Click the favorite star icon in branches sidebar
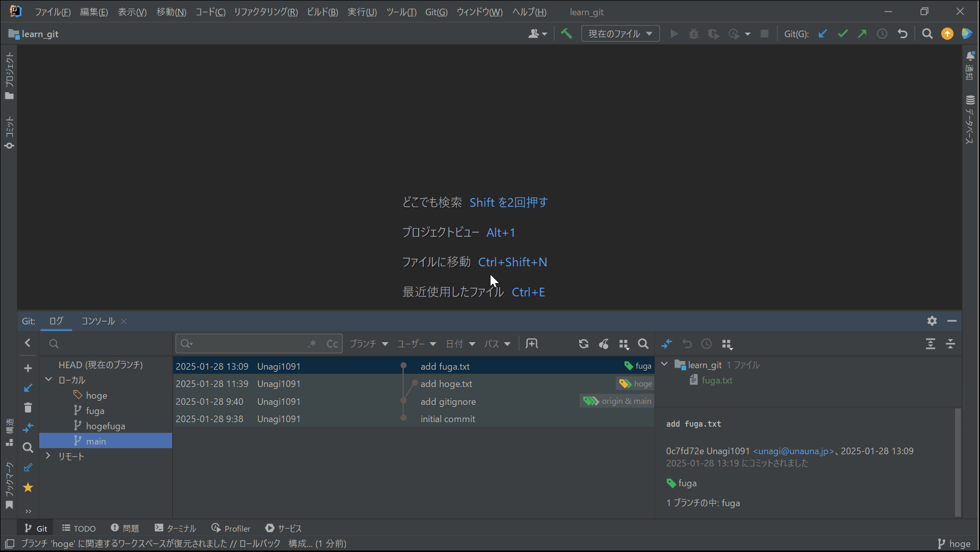The height and width of the screenshot is (552, 980). pyautogui.click(x=28, y=487)
